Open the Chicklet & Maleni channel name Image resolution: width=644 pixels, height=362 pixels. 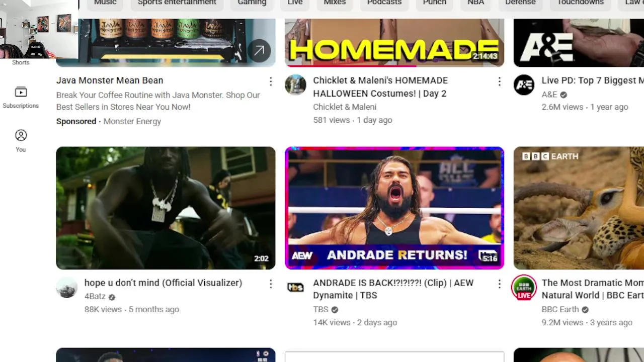[345, 107]
